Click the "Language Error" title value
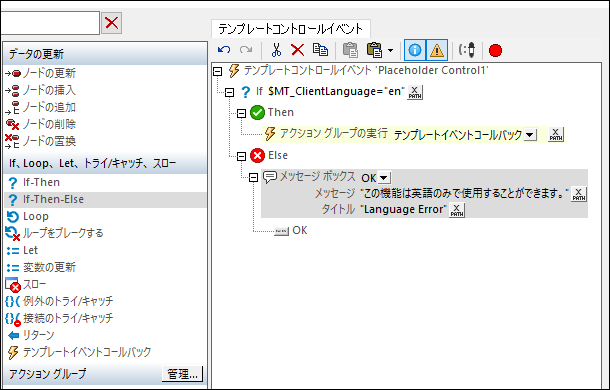Viewport: 610px width, 390px height. [x=403, y=209]
